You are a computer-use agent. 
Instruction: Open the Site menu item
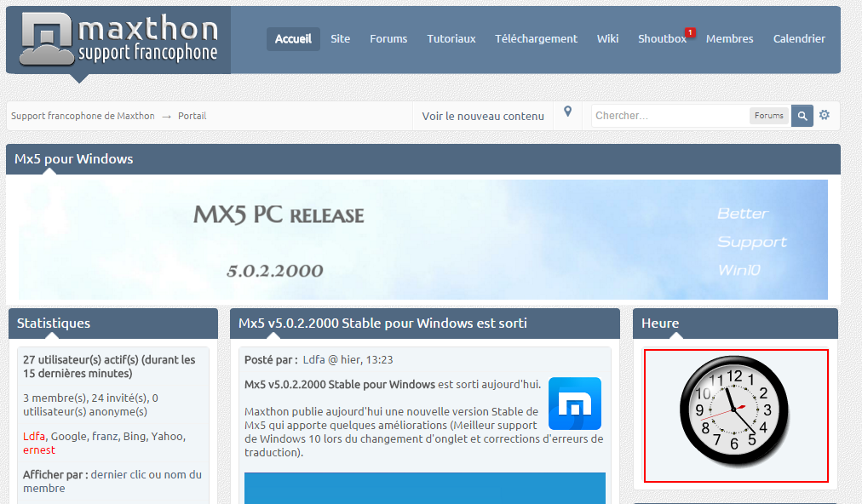tap(341, 39)
